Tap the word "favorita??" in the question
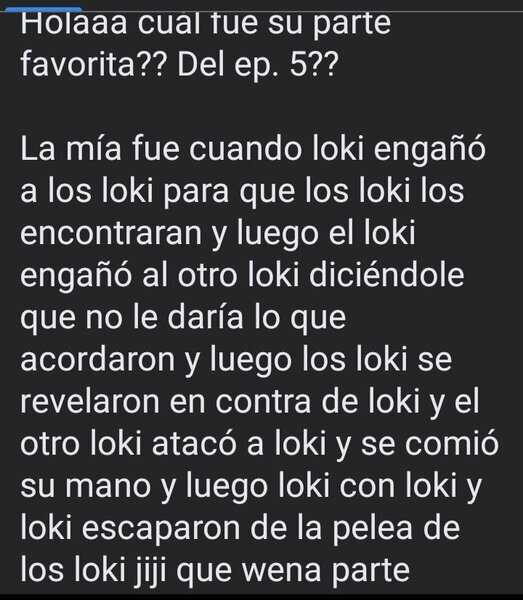Screen dimensions: 523x600 (x=93, y=65)
